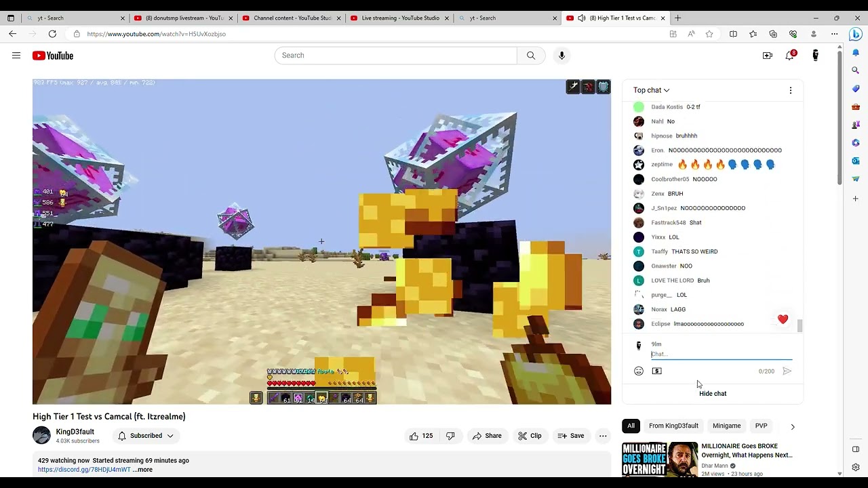Open more video actions ellipsis menu

(603, 436)
